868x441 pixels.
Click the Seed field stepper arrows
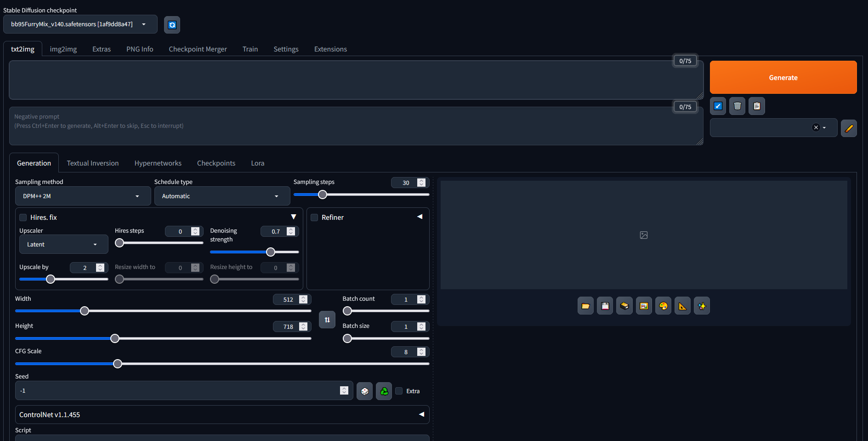(344, 390)
